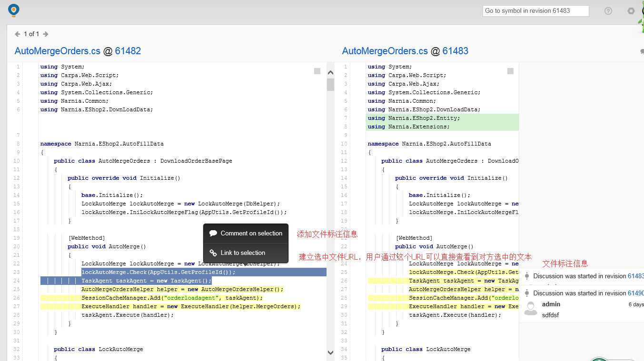The width and height of the screenshot is (644, 361).
Task: Click the admin user avatar in discussion
Action: coord(530,309)
